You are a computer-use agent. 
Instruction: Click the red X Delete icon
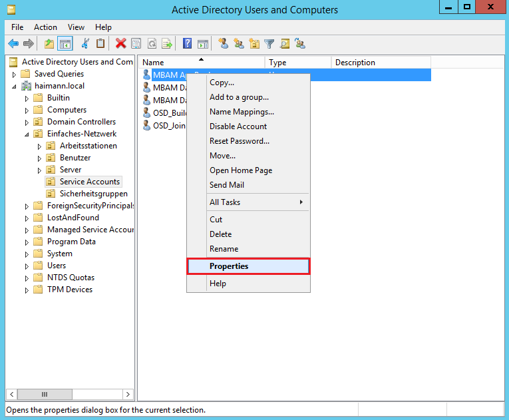coord(120,43)
